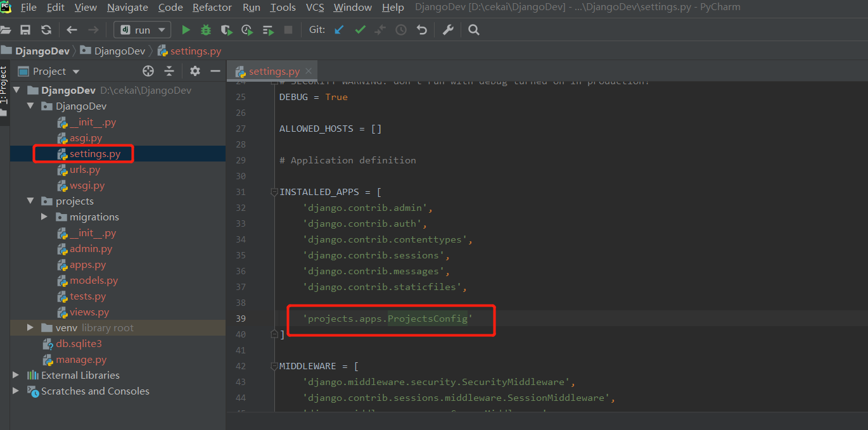Screen dimensions: 868x430
Task: Open the VCS menu
Action: point(315,8)
